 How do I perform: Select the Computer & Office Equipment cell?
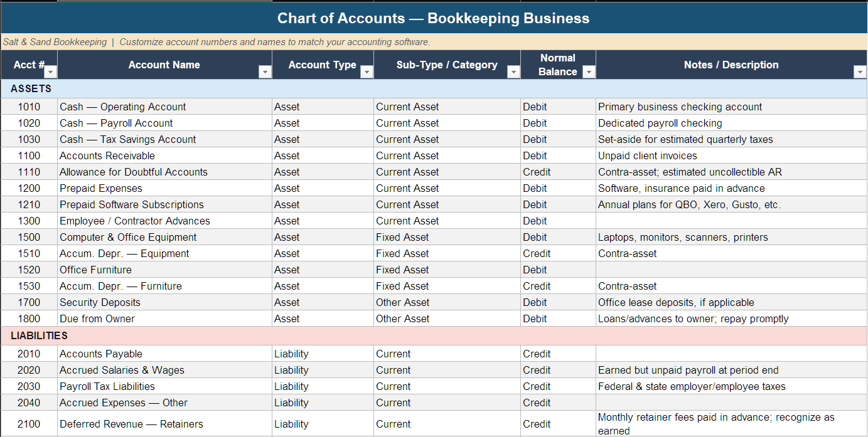(x=164, y=237)
